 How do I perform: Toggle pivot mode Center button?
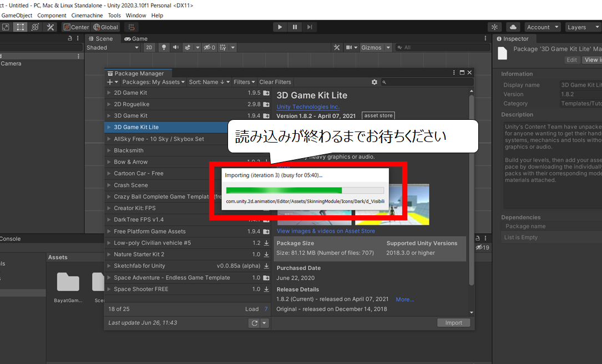(x=76, y=27)
